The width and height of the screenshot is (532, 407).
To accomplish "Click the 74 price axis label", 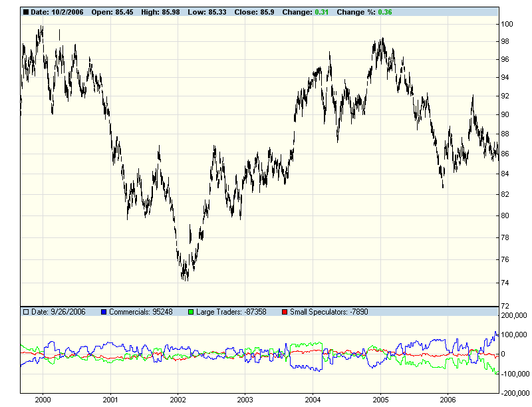I will pos(505,283).
